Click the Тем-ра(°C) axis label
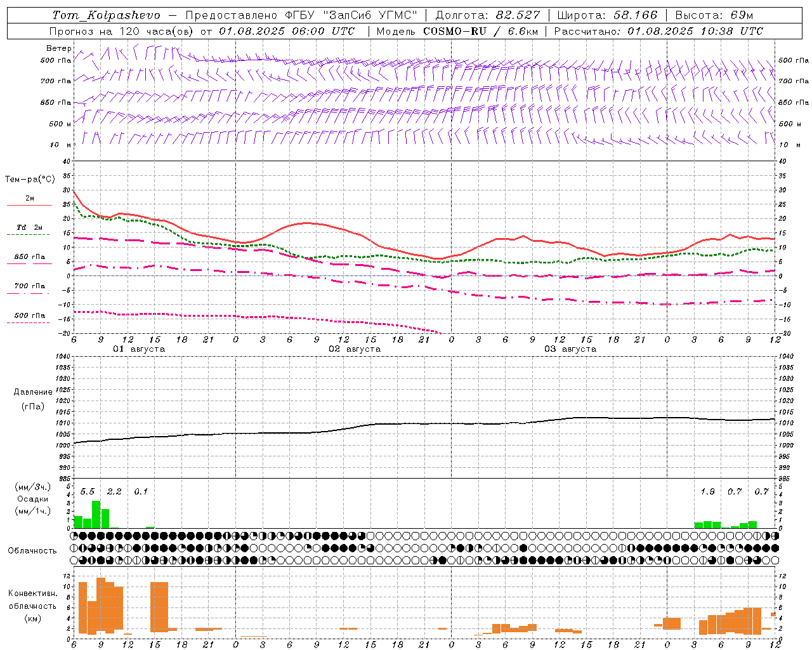The height and width of the screenshot is (650, 812). (30, 180)
